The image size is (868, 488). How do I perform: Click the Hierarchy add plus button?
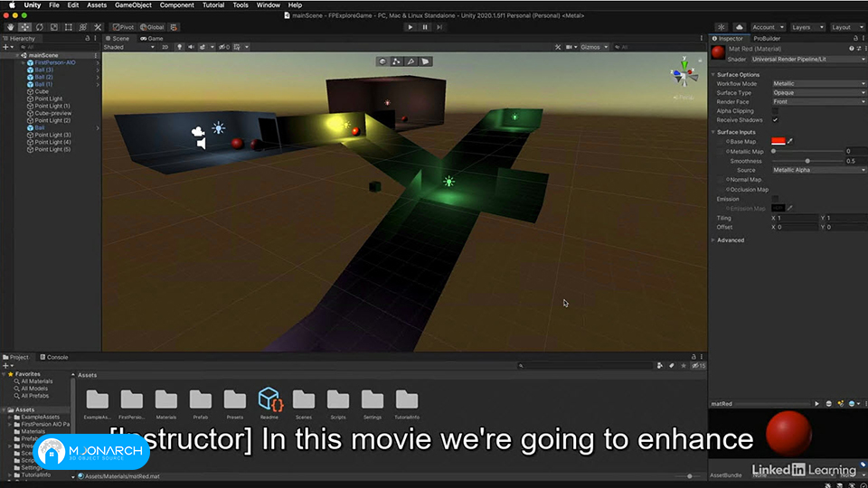pos(6,47)
